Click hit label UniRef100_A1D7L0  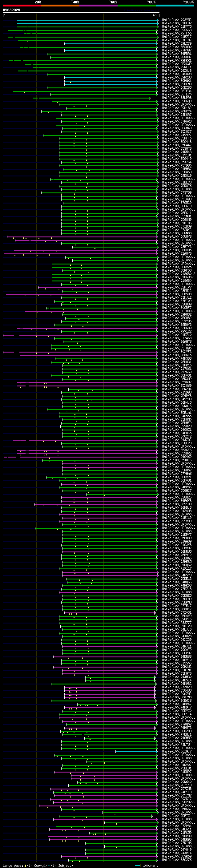coord(177,335)
